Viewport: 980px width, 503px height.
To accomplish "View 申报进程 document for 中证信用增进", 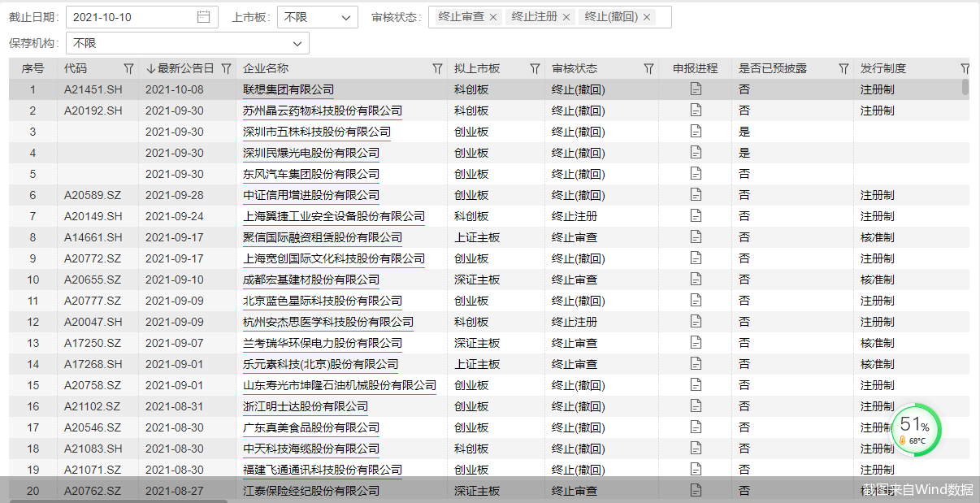I will 696,195.
